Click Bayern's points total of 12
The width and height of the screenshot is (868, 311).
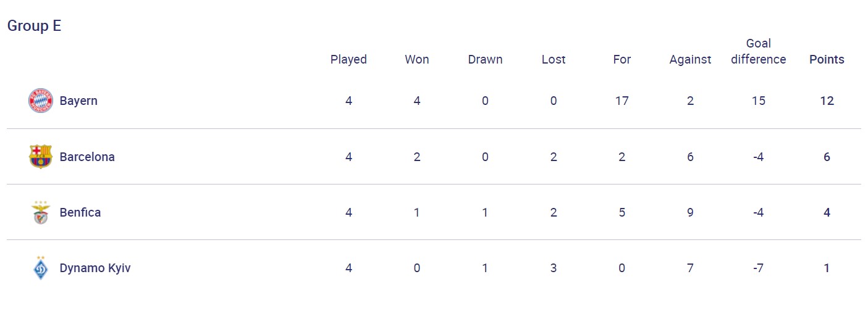coord(827,101)
